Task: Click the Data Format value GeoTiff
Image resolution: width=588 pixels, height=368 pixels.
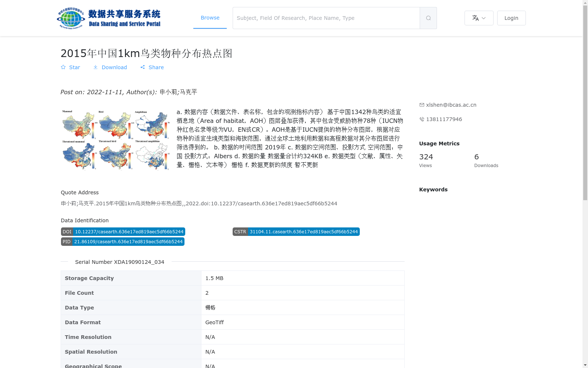Action: click(x=215, y=322)
